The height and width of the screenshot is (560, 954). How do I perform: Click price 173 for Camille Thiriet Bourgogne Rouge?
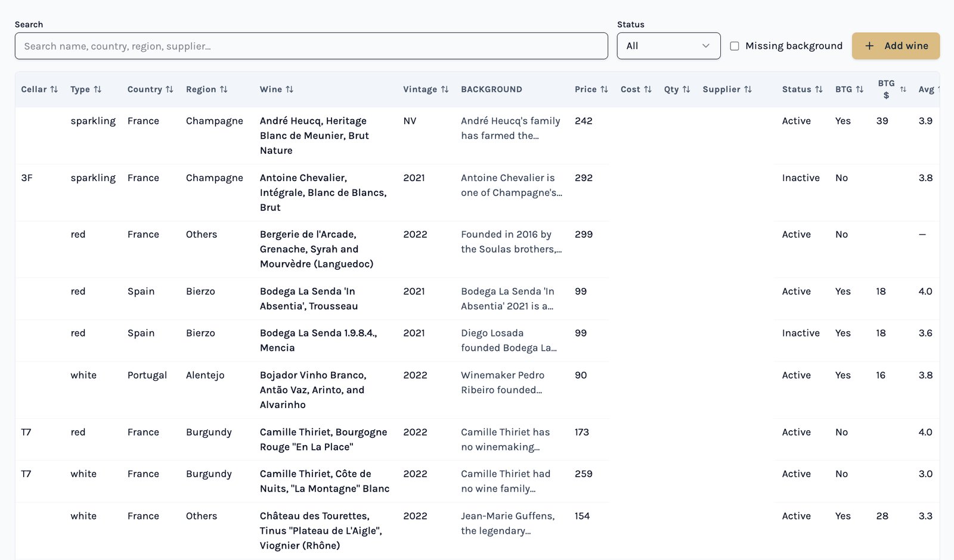pyautogui.click(x=582, y=432)
